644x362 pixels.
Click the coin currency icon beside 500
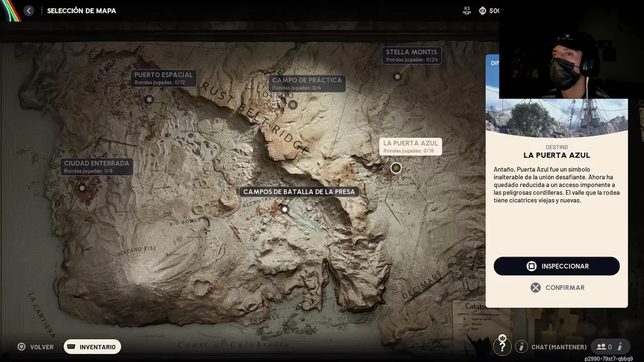coord(482,11)
